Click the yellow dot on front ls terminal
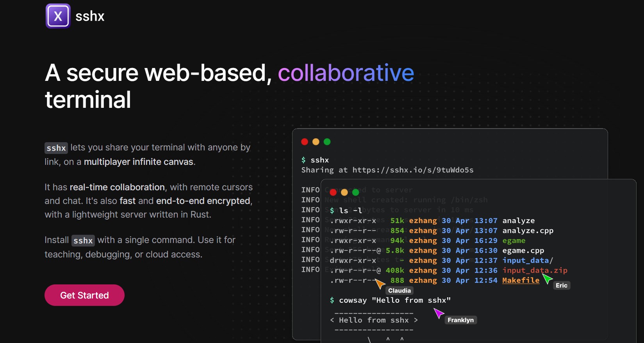The height and width of the screenshot is (343, 644). pos(344,192)
